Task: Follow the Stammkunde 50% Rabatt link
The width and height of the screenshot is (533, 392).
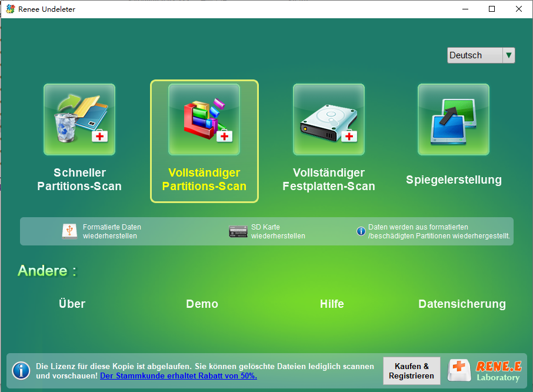Action: tap(178, 376)
